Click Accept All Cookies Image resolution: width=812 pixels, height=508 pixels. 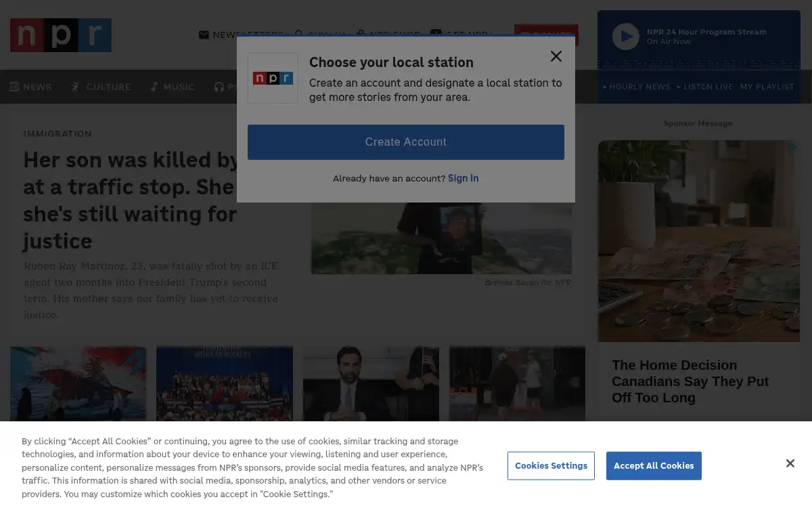654,466
